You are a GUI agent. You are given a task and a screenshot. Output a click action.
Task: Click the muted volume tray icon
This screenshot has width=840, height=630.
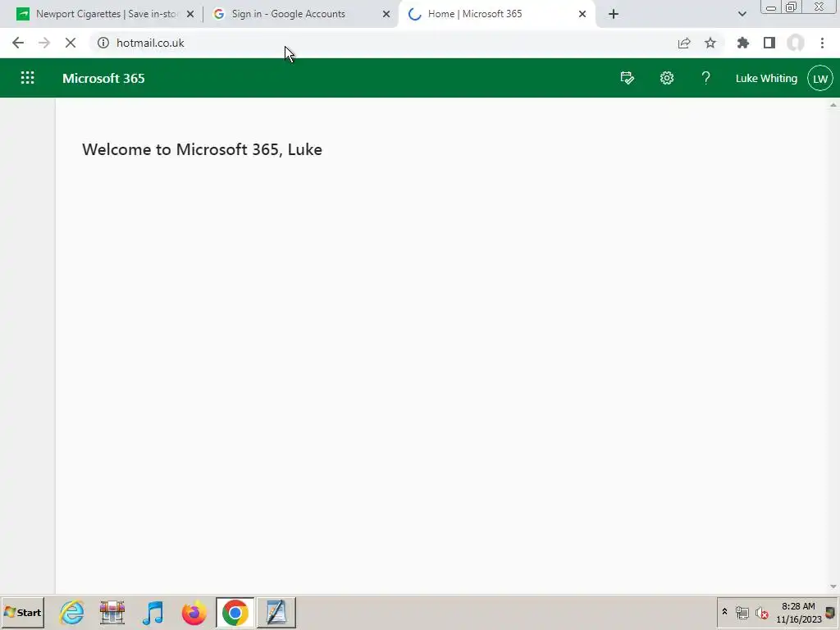pos(761,613)
